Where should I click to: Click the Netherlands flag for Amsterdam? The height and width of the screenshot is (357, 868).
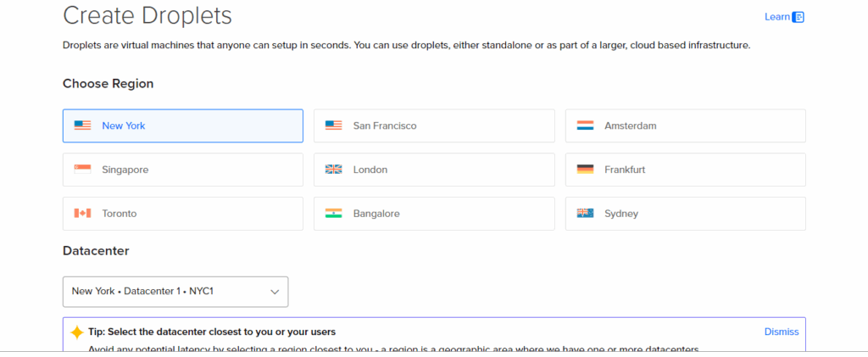pos(585,126)
